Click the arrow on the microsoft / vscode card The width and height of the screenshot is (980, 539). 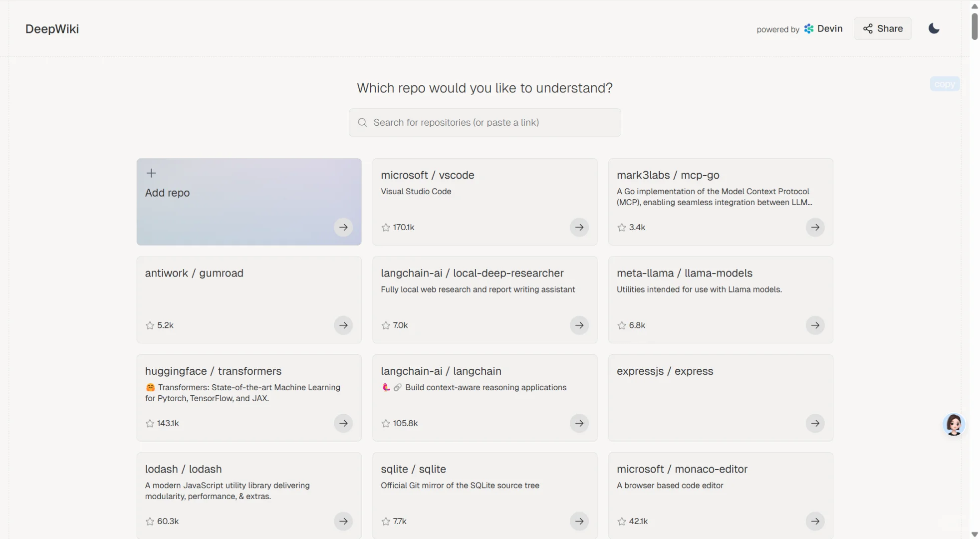click(x=579, y=228)
